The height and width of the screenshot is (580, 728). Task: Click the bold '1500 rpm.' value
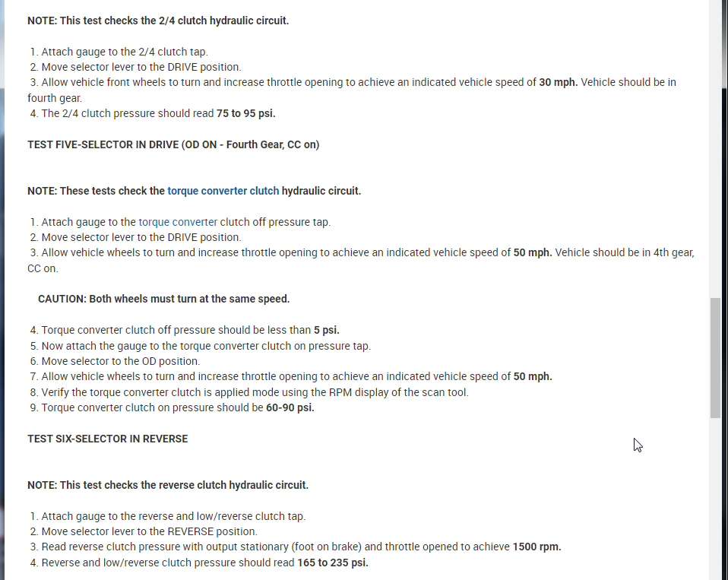pyautogui.click(x=537, y=547)
